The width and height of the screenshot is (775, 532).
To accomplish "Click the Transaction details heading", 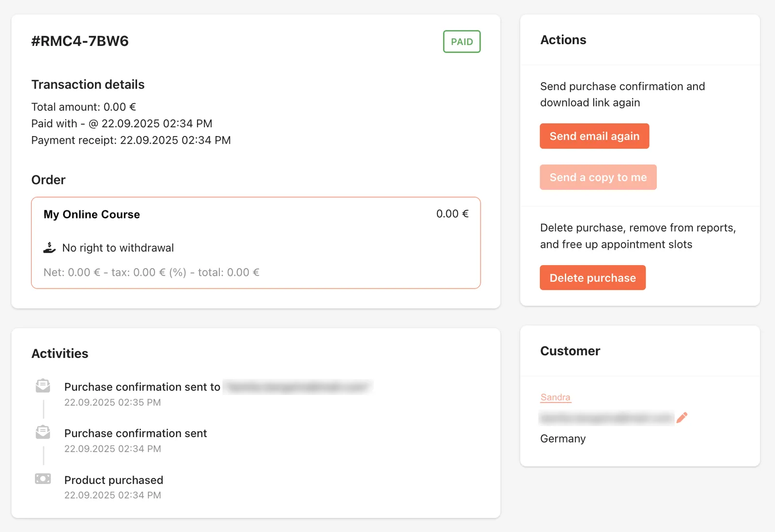I will (88, 85).
